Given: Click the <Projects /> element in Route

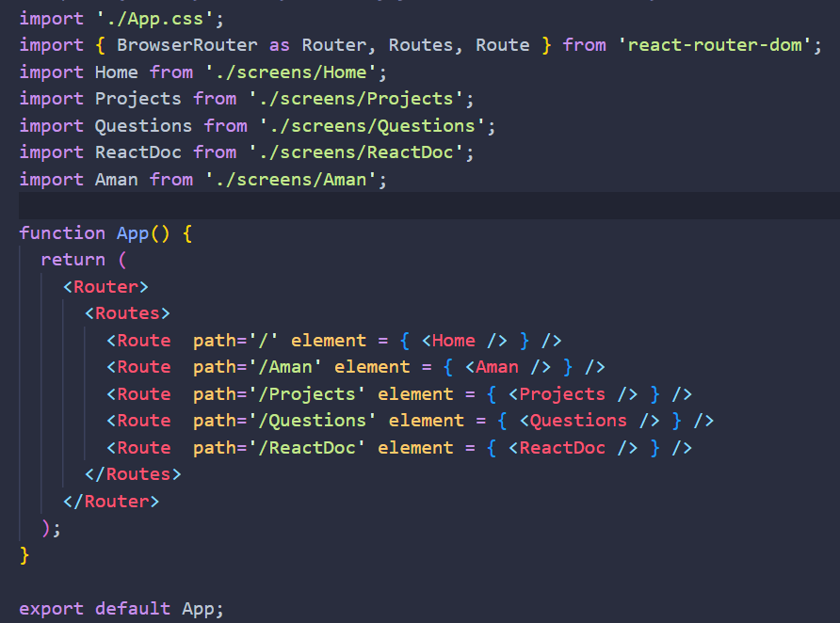Looking at the screenshot, I should pyautogui.click(x=573, y=394).
